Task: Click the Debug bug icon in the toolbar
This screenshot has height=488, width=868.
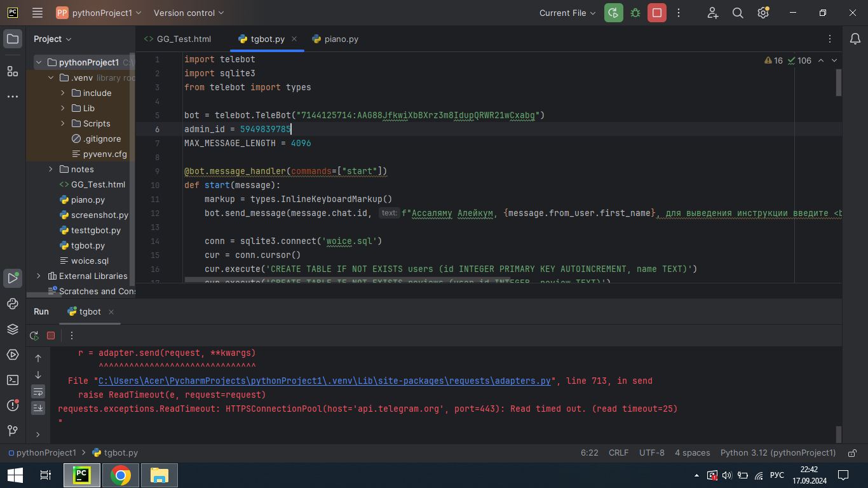Action: coord(635,13)
